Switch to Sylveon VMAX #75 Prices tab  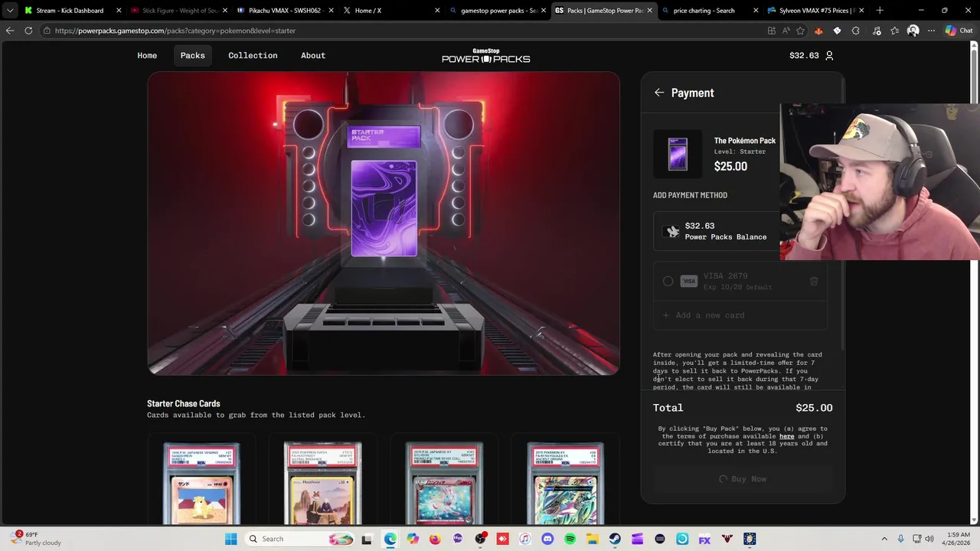click(x=816, y=11)
